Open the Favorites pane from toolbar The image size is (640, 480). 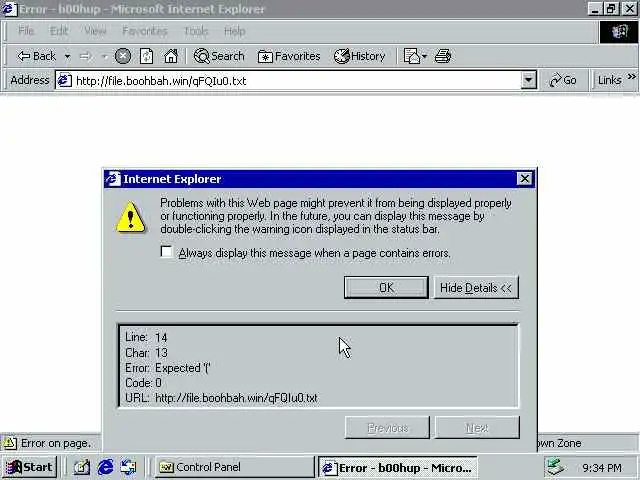tap(289, 56)
